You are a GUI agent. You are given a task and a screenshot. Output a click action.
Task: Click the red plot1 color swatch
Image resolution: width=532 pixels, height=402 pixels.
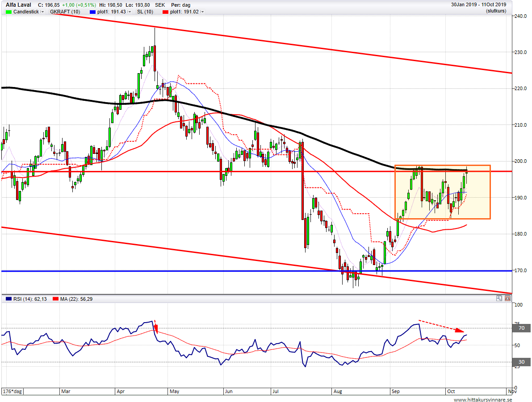[166, 12]
